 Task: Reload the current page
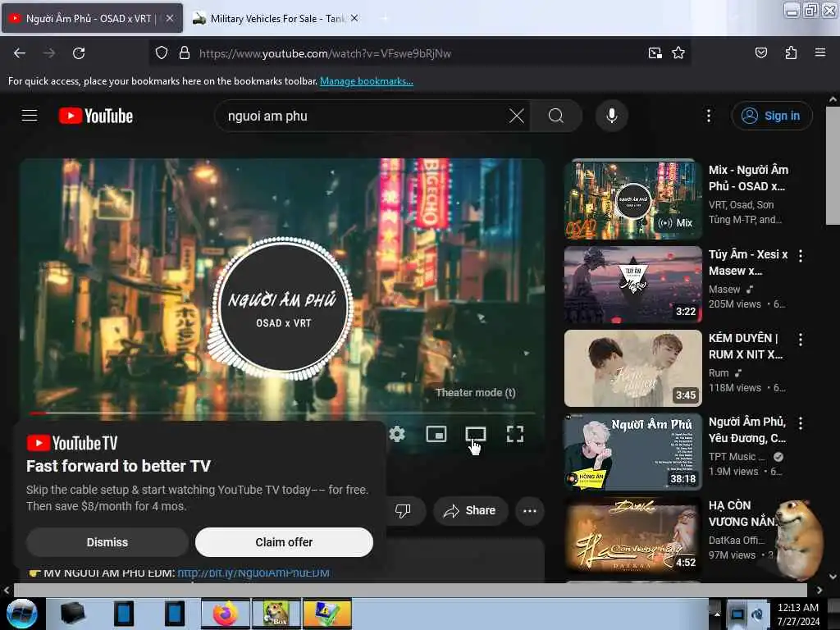79,53
